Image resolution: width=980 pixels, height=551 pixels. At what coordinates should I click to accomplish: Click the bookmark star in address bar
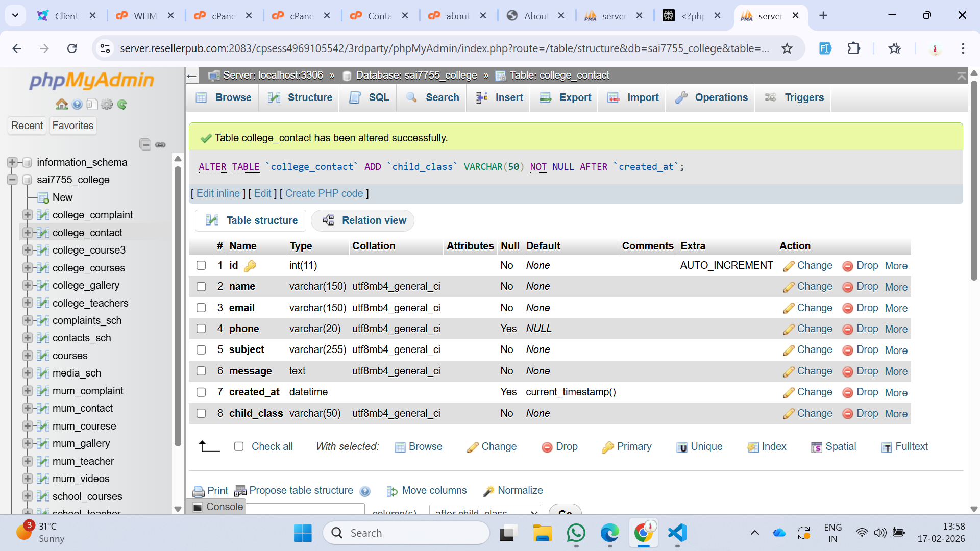787,48
